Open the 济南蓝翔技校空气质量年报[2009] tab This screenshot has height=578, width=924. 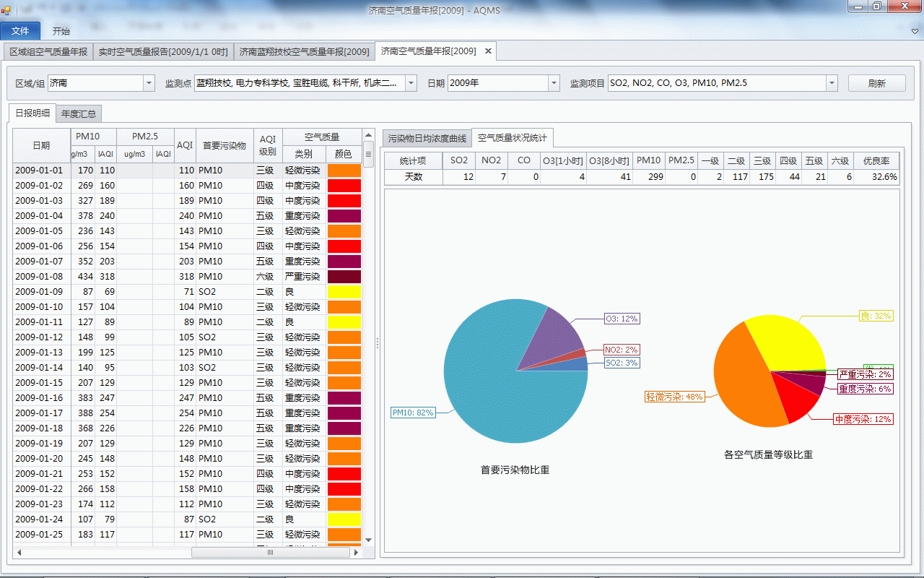click(304, 51)
